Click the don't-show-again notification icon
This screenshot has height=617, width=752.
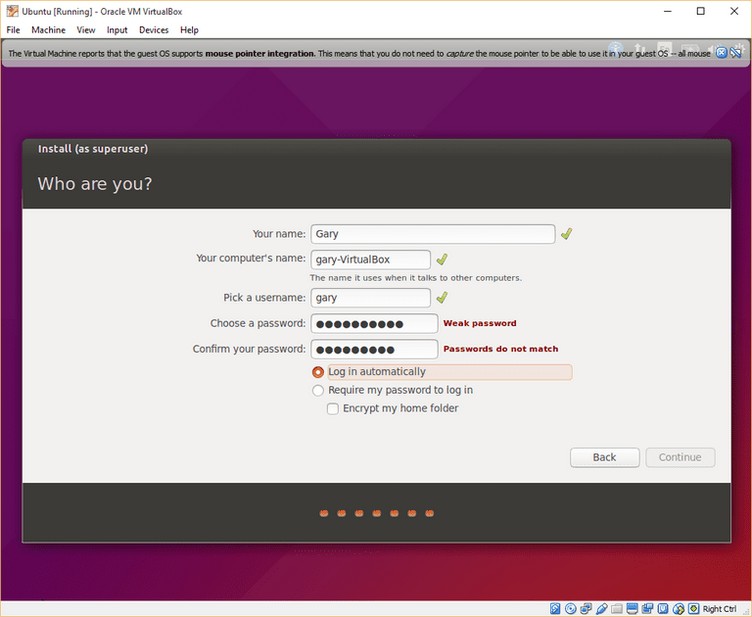point(736,53)
